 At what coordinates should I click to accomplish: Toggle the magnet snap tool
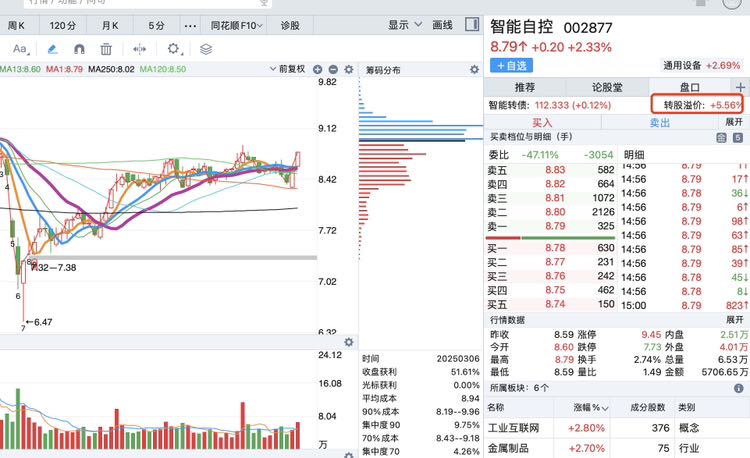click(79, 49)
